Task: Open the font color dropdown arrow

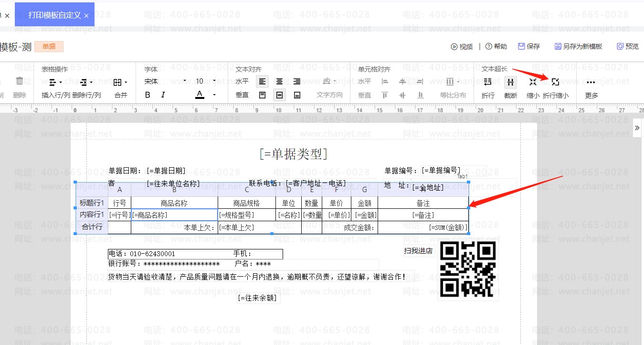Action: (x=214, y=95)
